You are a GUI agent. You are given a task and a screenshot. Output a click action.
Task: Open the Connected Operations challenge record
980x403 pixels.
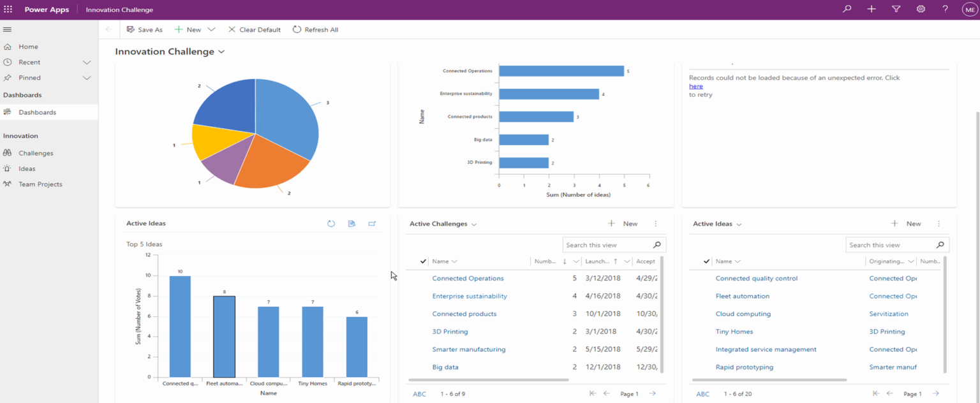click(468, 278)
